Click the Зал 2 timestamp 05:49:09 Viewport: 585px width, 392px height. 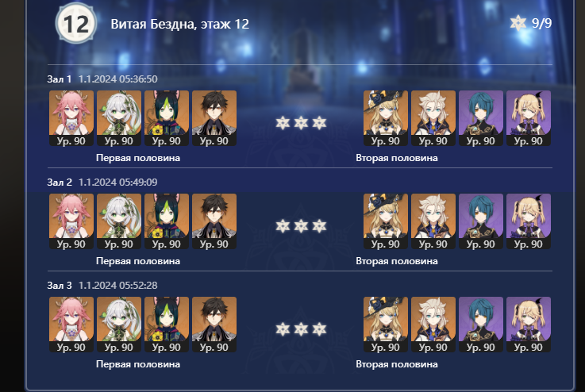118,183
